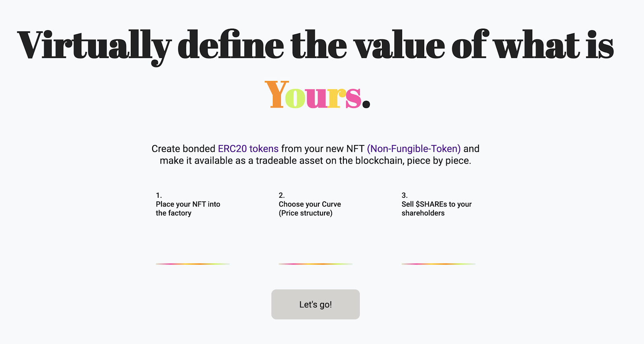This screenshot has height=344, width=644.
Task: Click the gradient line under step 1
Action: tap(192, 264)
